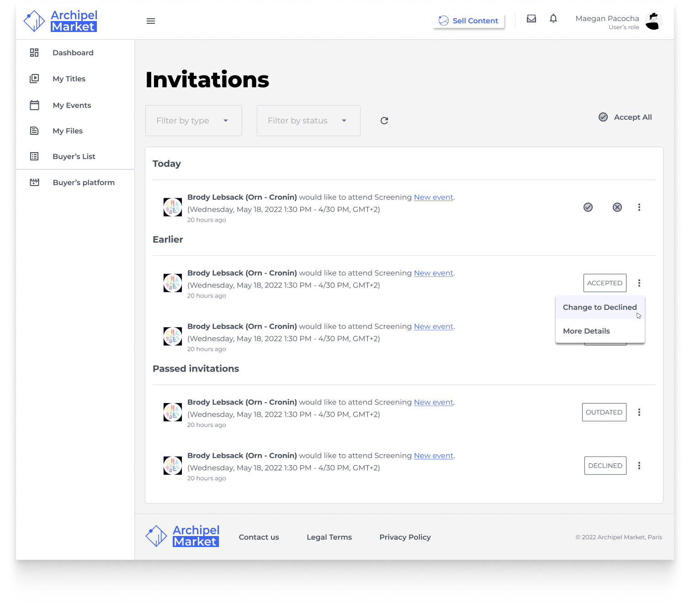690x616 pixels.
Task: Open the options menu for the declined invitation
Action: click(x=639, y=466)
